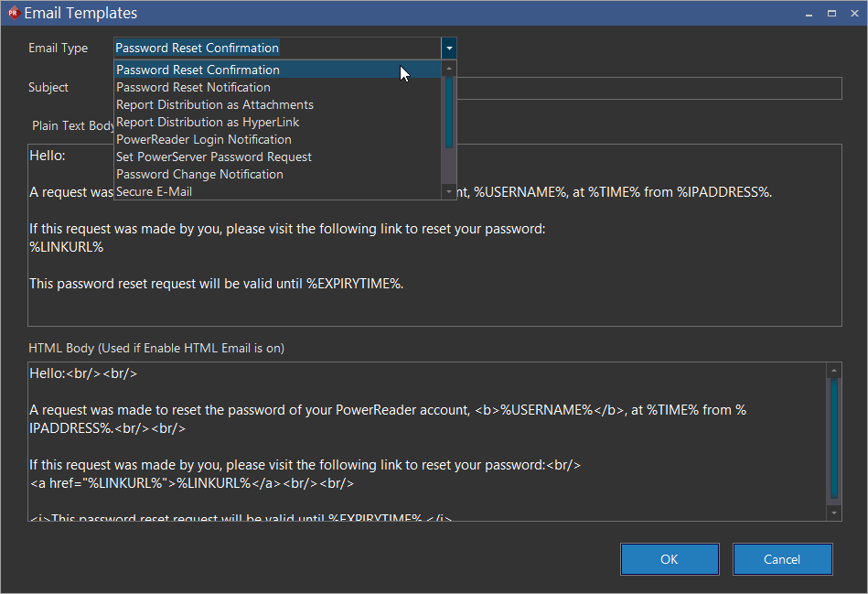Image resolution: width=868 pixels, height=594 pixels.
Task: Click the HTML Body vertical scrollbar thumb
Action: 833,439
